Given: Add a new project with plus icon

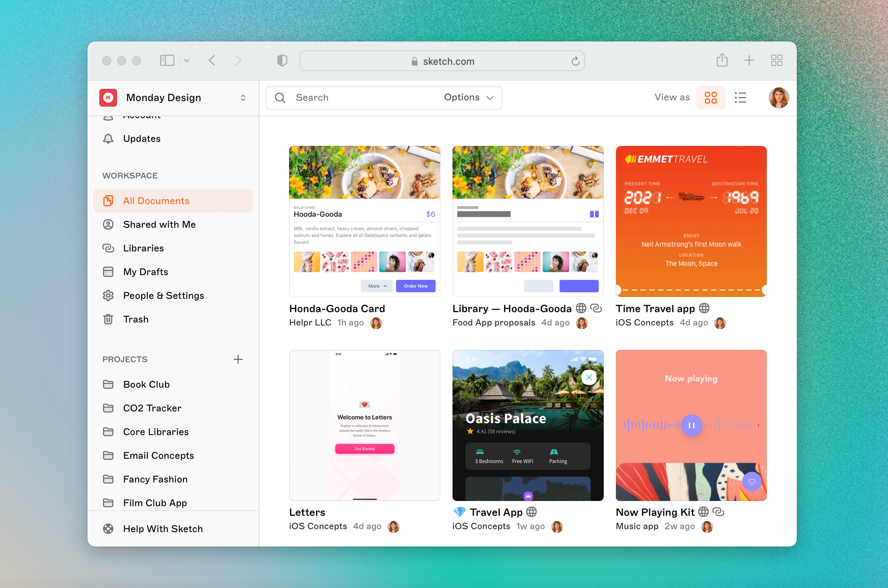Looking at the screenshot, I should pos(238,359).
